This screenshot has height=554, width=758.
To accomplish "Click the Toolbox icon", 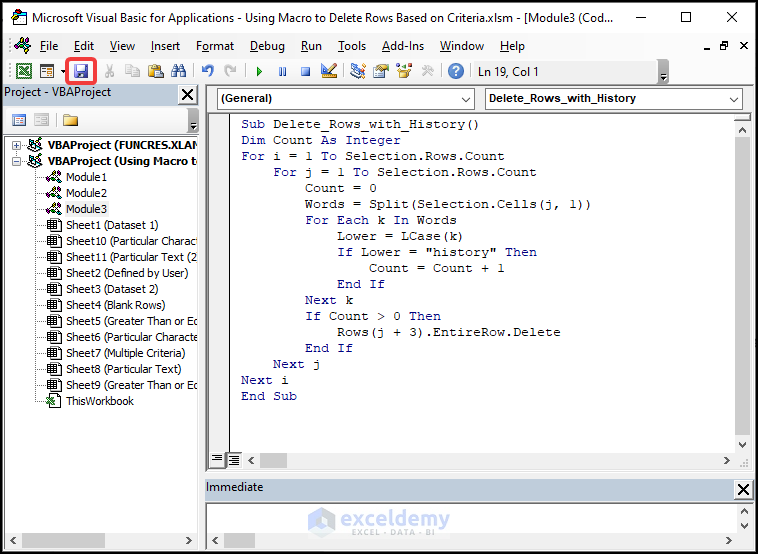I will pyautogui.click(x=427, y=72).
